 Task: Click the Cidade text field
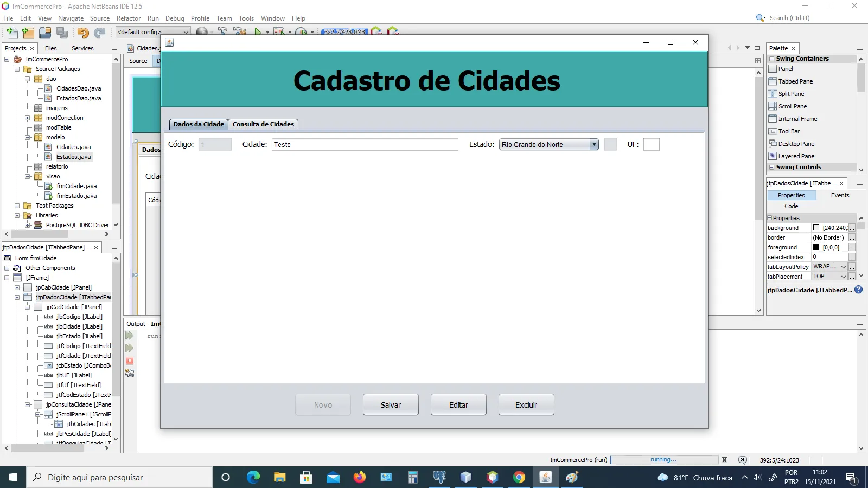click(x=365, y=144)
